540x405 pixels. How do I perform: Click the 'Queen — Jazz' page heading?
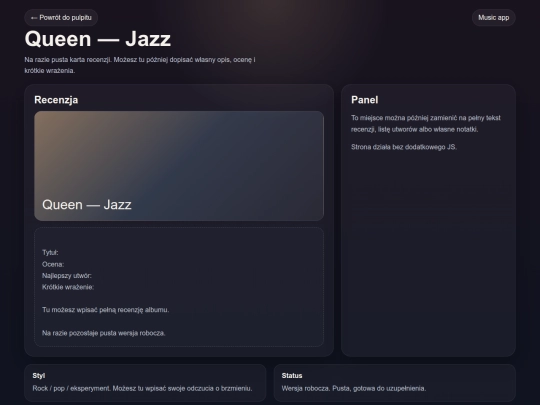coord(98,39)
